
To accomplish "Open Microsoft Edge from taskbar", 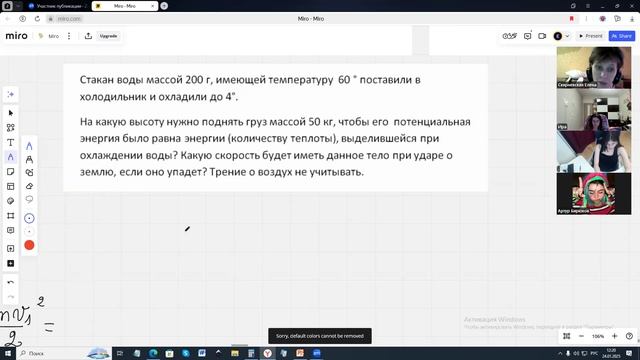I will pos(153,353).
